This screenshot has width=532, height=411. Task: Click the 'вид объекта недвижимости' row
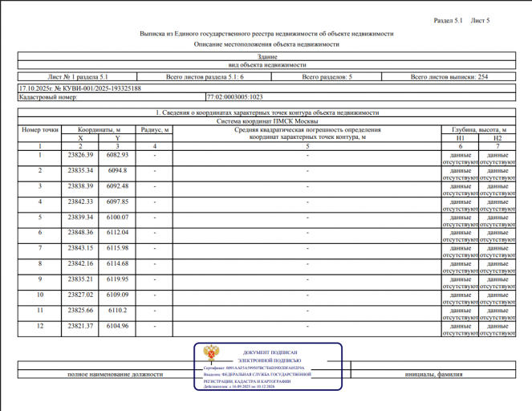[267, 65]
